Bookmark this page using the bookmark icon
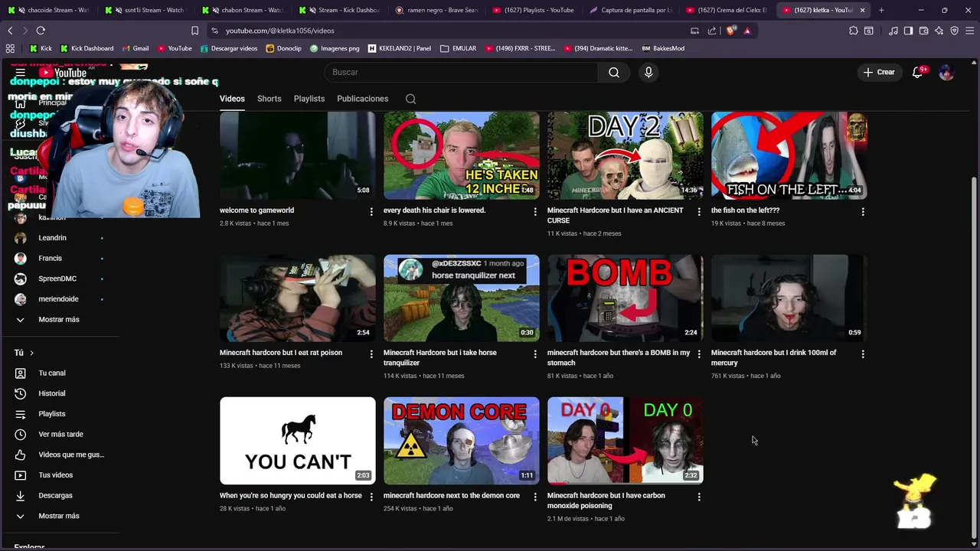The image size is (980, 551). (x=194, y=31)
